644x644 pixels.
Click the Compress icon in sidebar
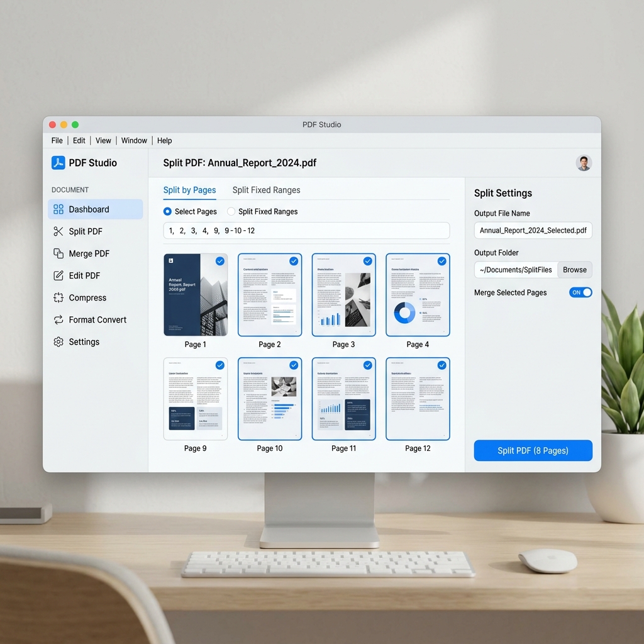(x=58, y=297)
